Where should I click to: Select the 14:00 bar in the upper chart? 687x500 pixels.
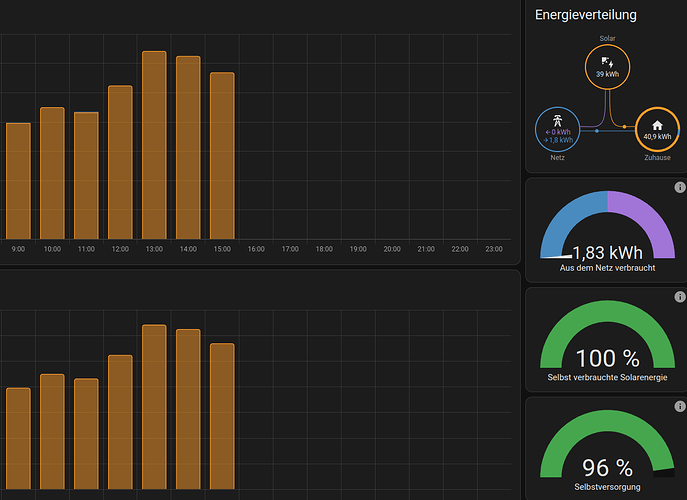coord(188,148)
